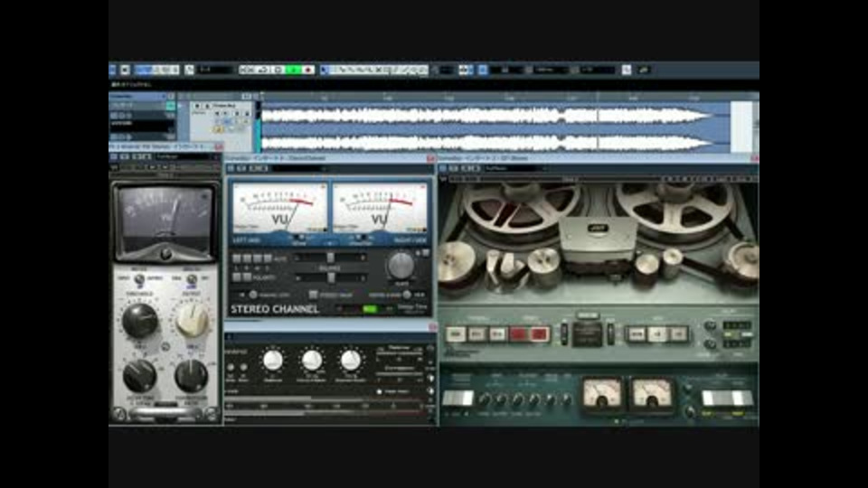Turn the upper right knob beside tape display
The height and width of the screenshot is (488, 868).
[x=711, y=326]
